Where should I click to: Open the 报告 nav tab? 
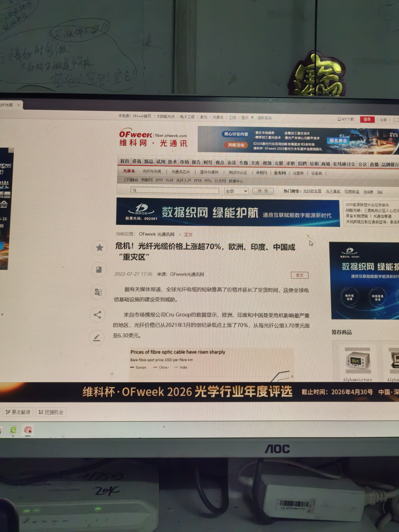pos(196,162)
